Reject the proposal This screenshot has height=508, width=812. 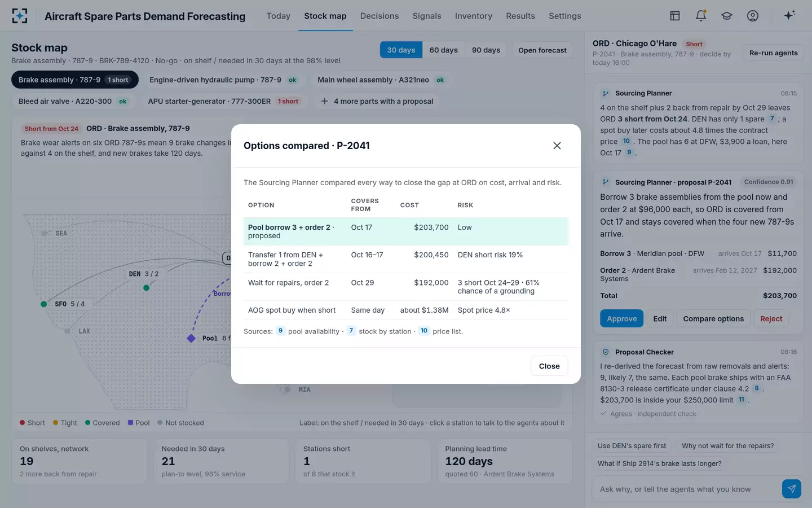point(771,318)
